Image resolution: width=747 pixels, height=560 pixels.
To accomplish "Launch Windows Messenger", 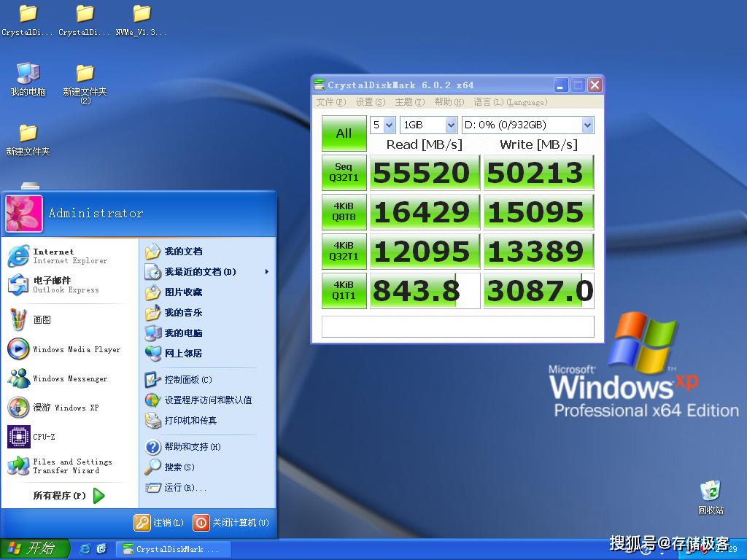I will (x=69, y=378).
